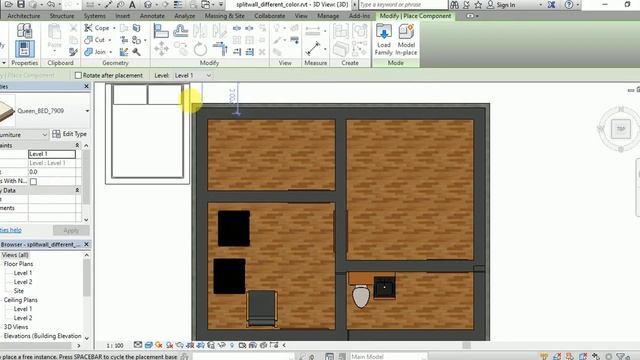Click the Edit Type icon
The image size is (640, 360).
coord(69,134)
